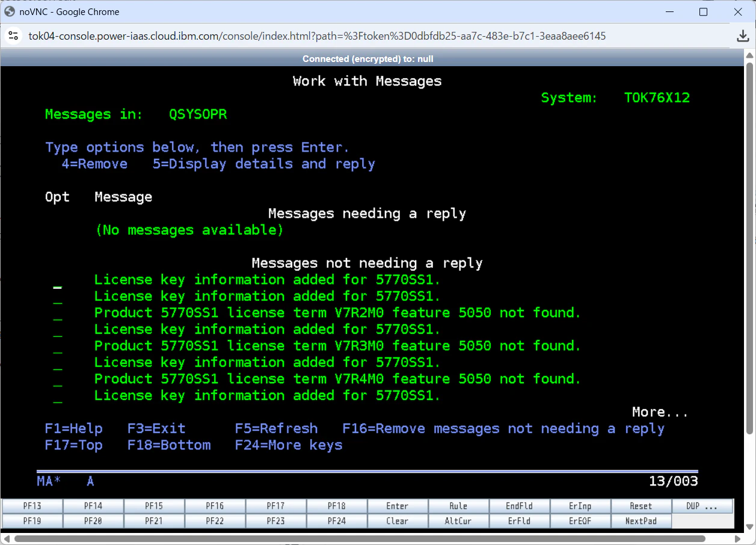
Task: Click the Enter keypad button
Action: point(398,506)
